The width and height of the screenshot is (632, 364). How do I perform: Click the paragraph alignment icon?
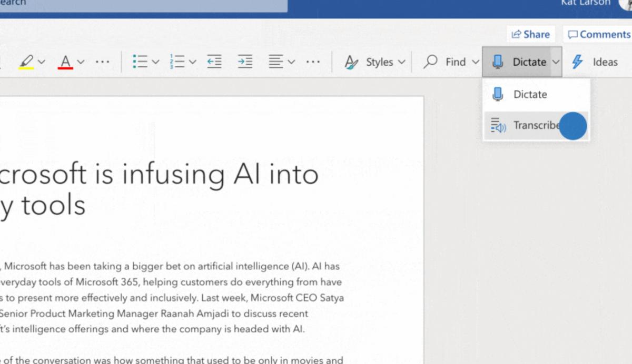(276, 62)
